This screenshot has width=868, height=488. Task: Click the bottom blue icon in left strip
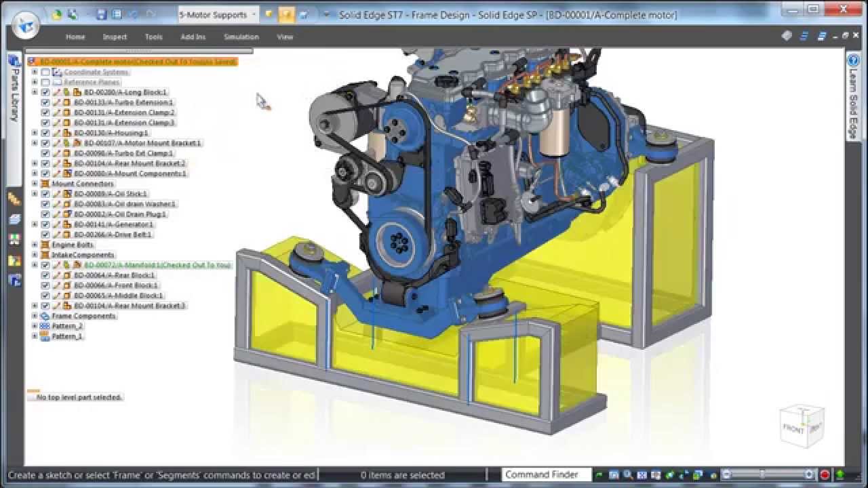point(14,280)
